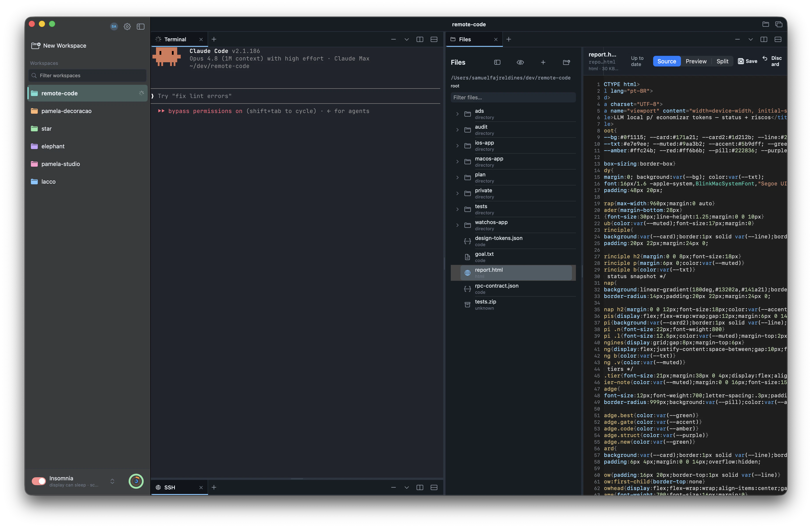Close the Terminal tab
The height and width of the screenshot is (528, 812).
(201, 39)
